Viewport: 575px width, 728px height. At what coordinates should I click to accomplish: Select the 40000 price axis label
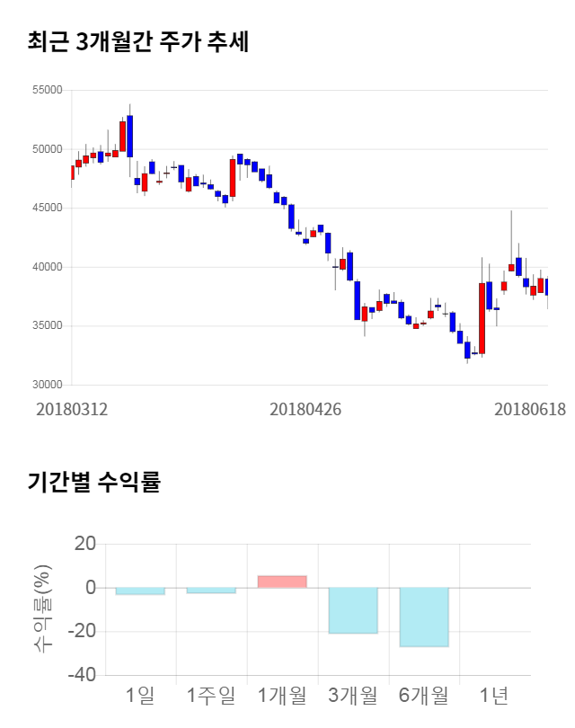[46, 267]
